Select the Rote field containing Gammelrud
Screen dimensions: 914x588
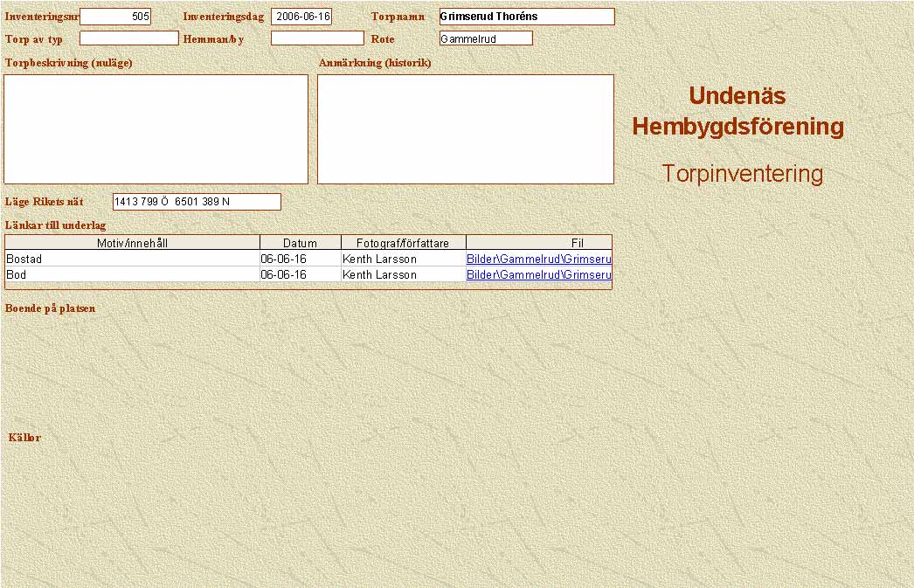point(486,38)
